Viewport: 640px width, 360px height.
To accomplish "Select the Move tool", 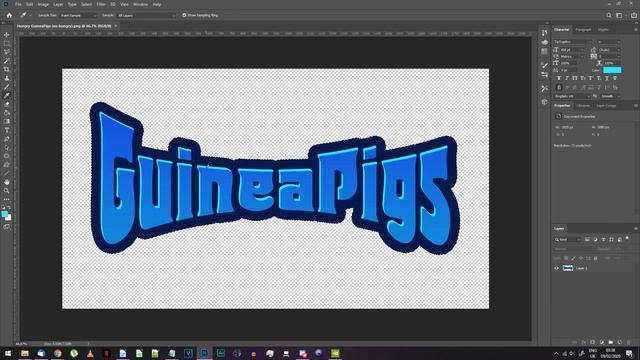I will [7, 35].
